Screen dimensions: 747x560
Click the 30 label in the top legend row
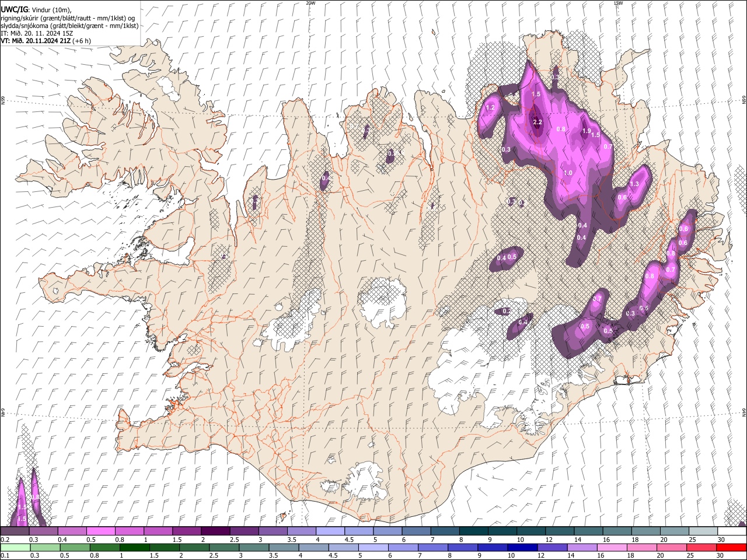click(721, 540)
